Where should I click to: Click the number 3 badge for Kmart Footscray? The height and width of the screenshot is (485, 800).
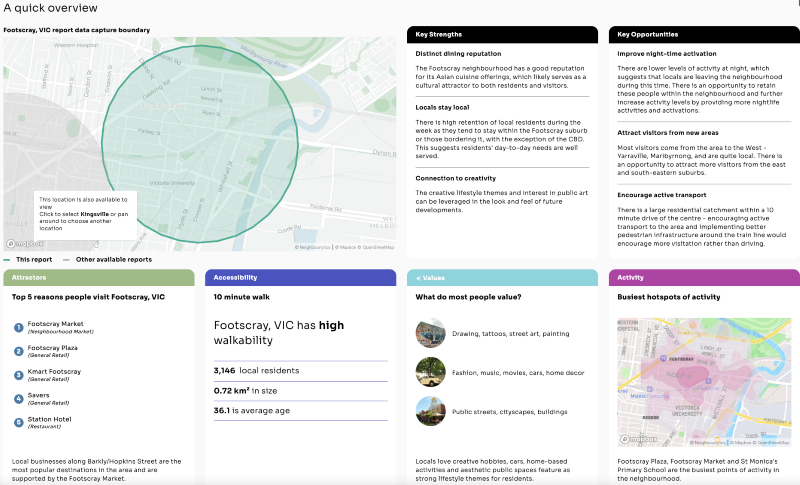(x=18, y=375)
